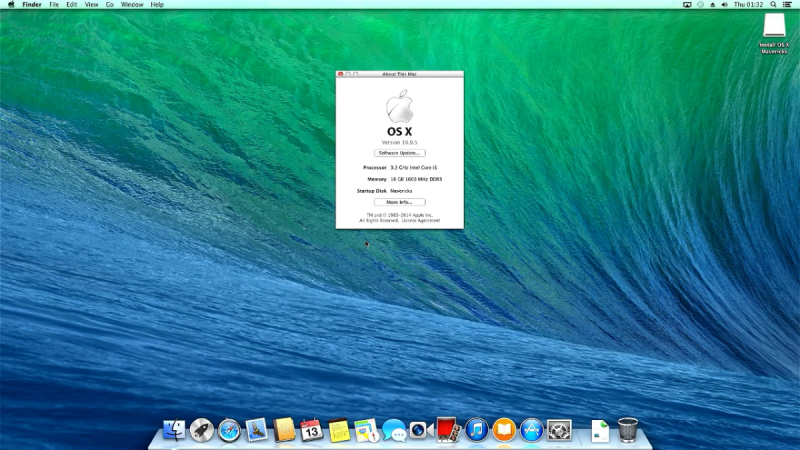Open the App Store dock icon
This screenshot has width=800, height=450.
tap(531, 430)
